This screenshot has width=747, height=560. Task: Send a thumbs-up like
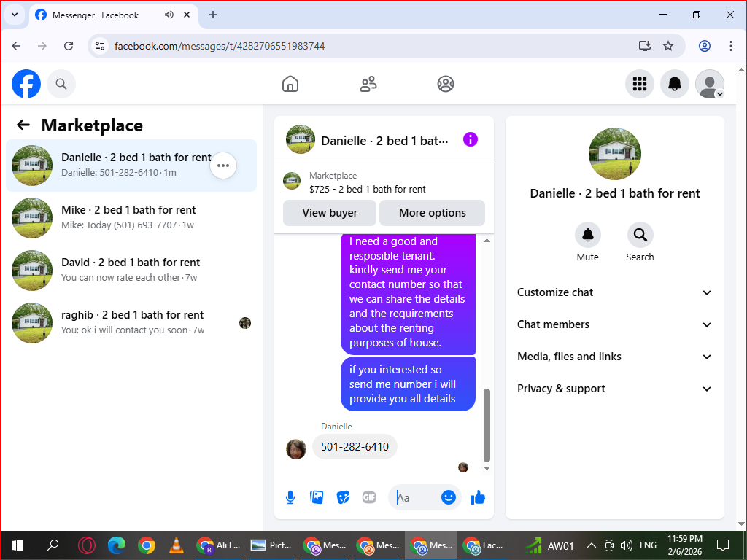click(x=477, y=497)
